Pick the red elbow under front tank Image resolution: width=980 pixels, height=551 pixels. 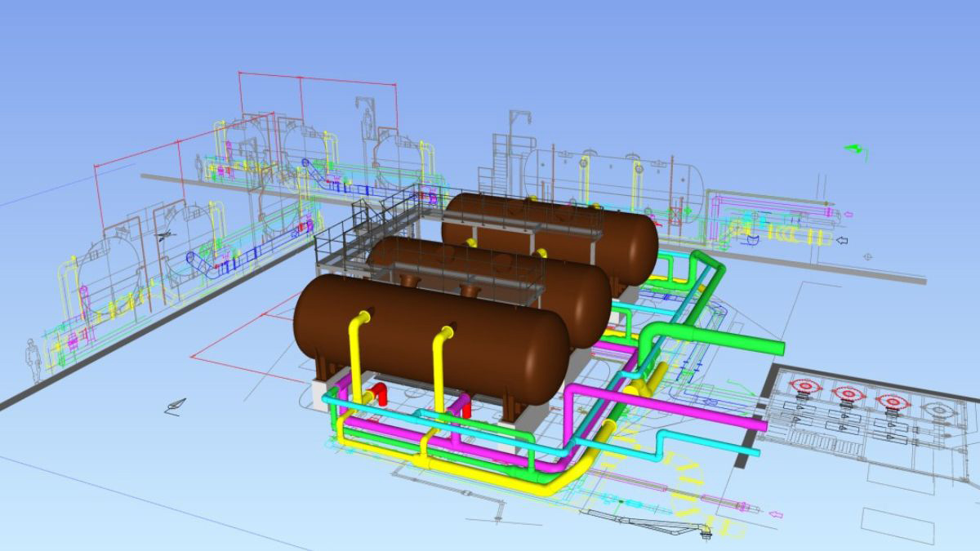381,395
